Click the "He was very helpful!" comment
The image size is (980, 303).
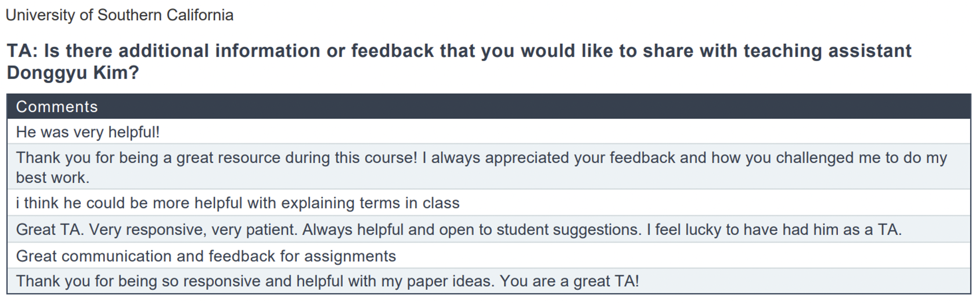88,132
